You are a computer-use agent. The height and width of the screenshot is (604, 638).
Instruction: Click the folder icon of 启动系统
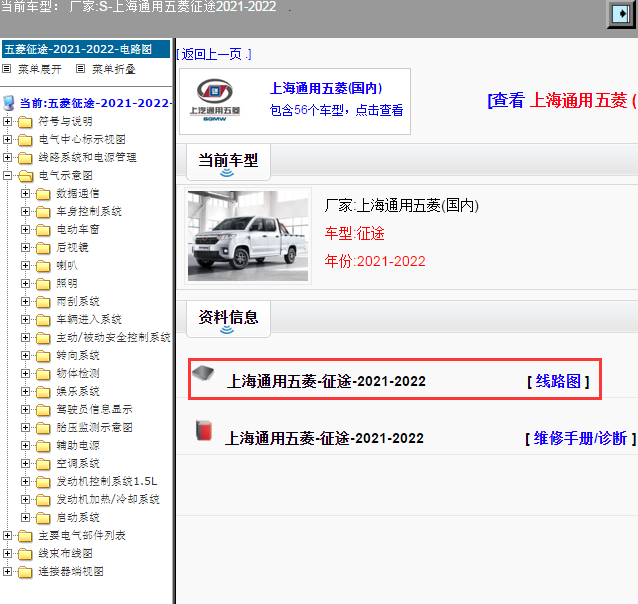43,518
